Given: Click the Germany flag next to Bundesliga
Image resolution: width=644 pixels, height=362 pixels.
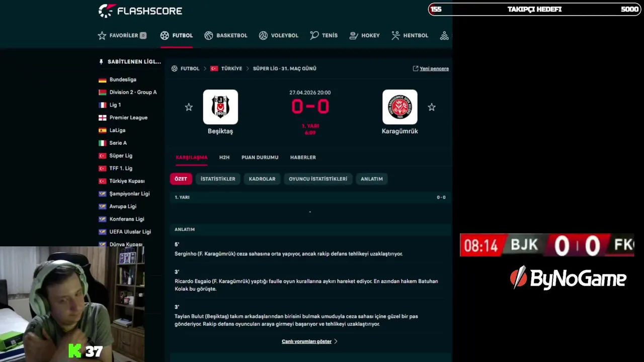Looking at the screenshot, I should pos(103,80).
